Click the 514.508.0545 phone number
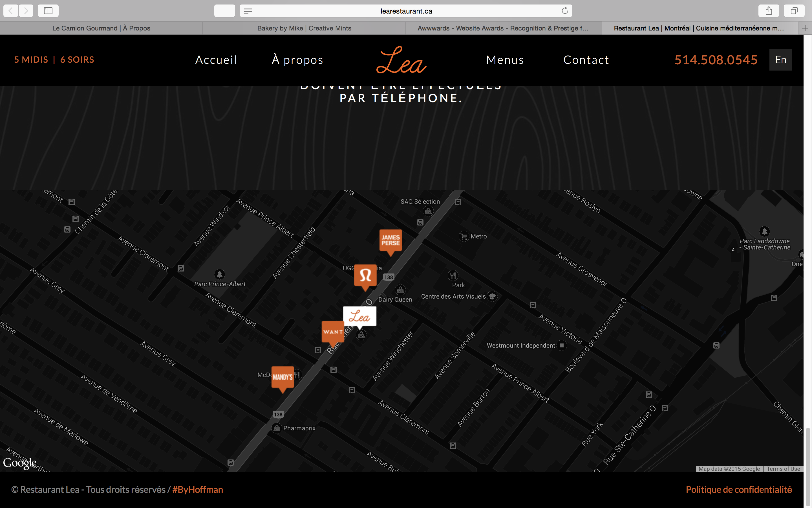 click(716, 60)
